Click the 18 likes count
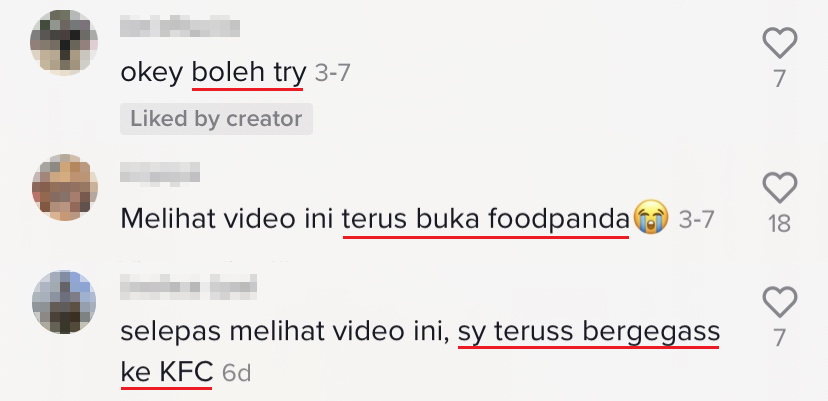Image resolution: width=828 pixels, height=401 pixels. pyautogui.click(x=779, y=225)
